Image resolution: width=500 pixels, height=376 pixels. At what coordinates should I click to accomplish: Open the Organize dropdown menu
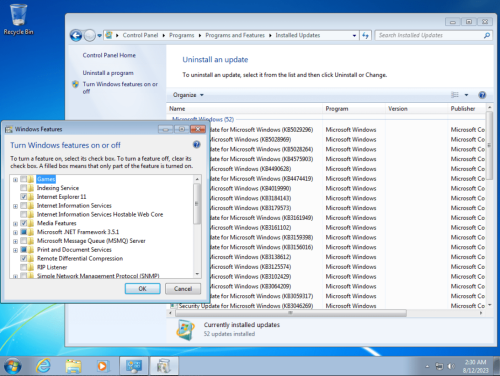[x=188, y=95]
